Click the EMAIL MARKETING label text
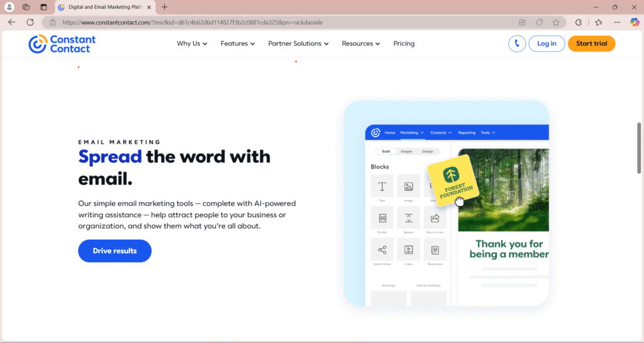This screenshot has width=644, height=343. click(119, 142)
